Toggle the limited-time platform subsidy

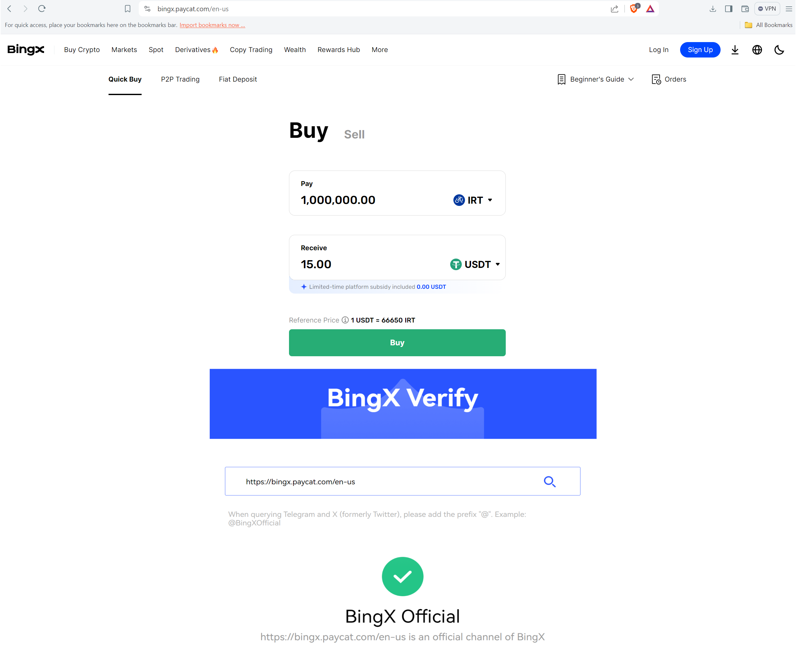302,287
